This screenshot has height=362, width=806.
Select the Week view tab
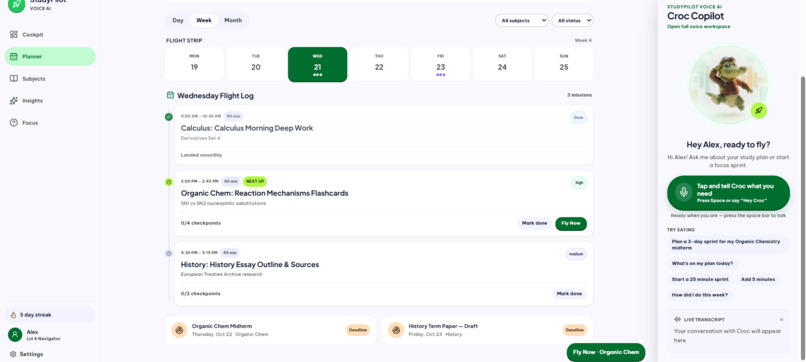coord(204,21)
